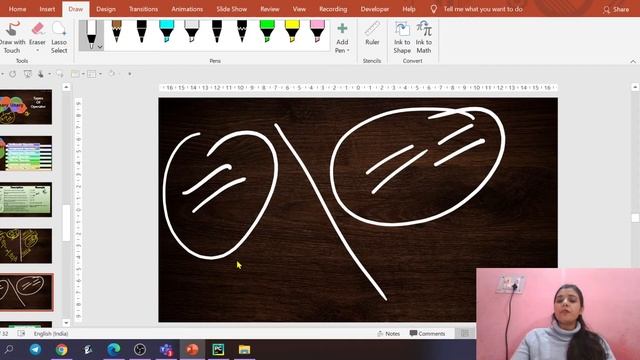The image size is (640, 360).
Task: Select the Eraser tool
Action: 38,33
